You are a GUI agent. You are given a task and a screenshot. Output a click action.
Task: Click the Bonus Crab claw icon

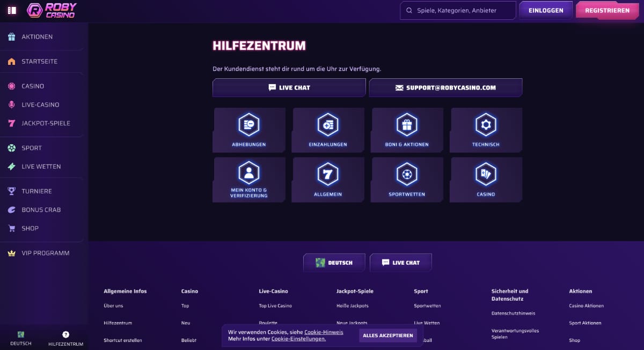pyautogui.click(x=11, y=210)
